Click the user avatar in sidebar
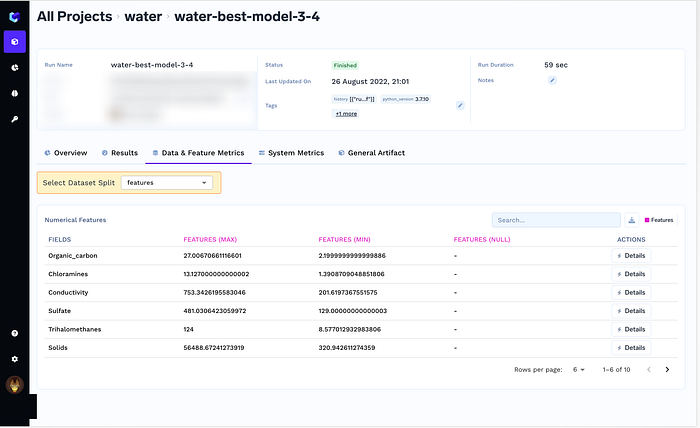700x428 pixels. [15, 385]
